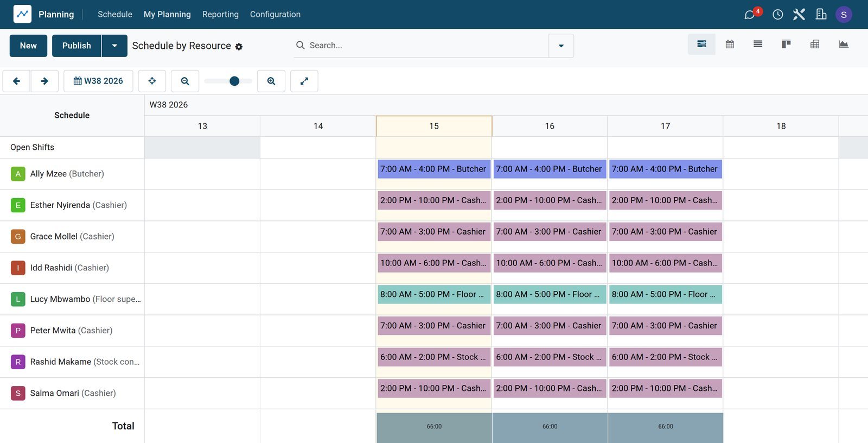Switch to pivot table view

click(814, 45)
